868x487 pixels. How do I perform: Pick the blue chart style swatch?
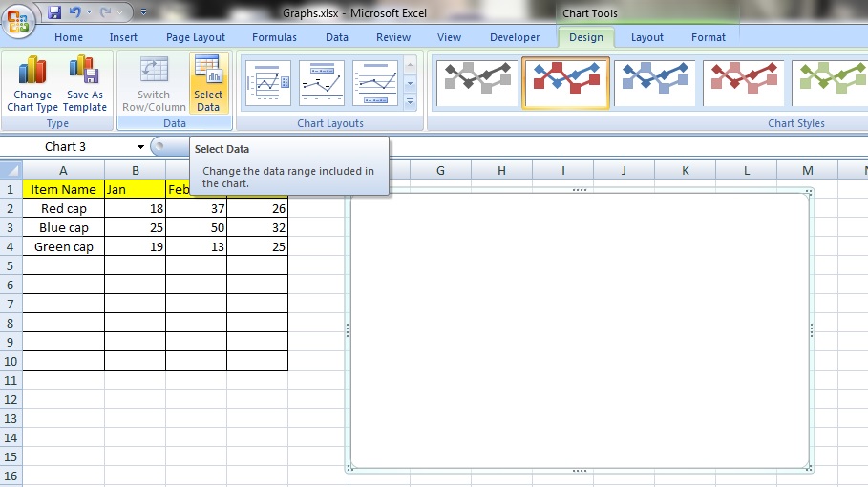[x=655, y=83]
